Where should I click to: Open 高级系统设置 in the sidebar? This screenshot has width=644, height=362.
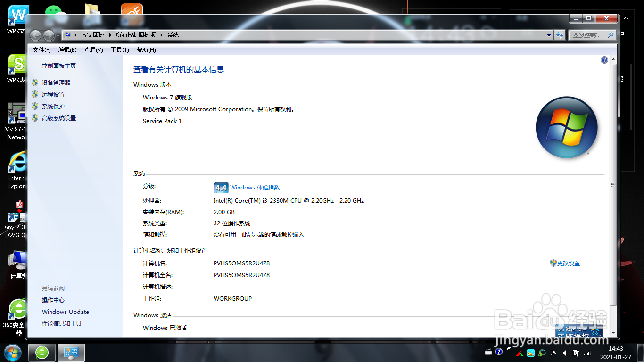[x=59, y=118]
